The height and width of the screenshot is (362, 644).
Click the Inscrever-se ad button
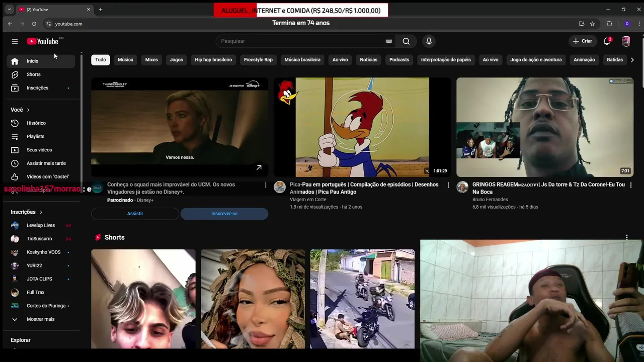click(224, 214)
